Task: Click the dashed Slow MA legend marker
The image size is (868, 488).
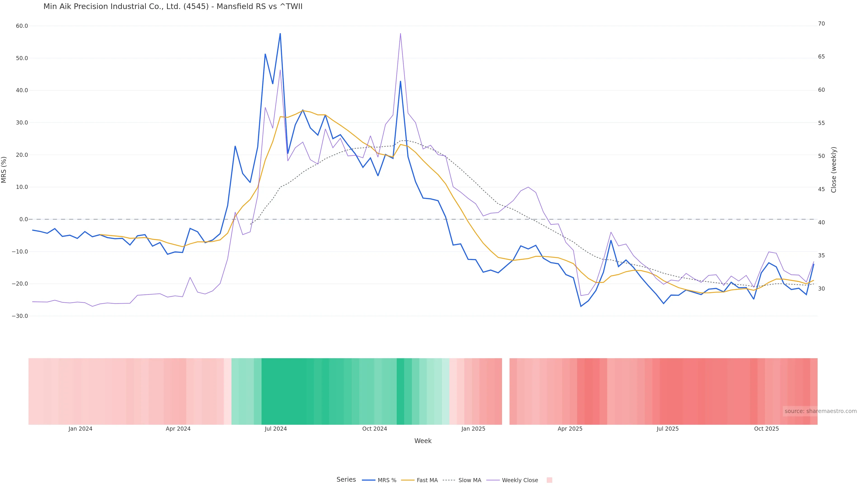Action: point(449,480)
